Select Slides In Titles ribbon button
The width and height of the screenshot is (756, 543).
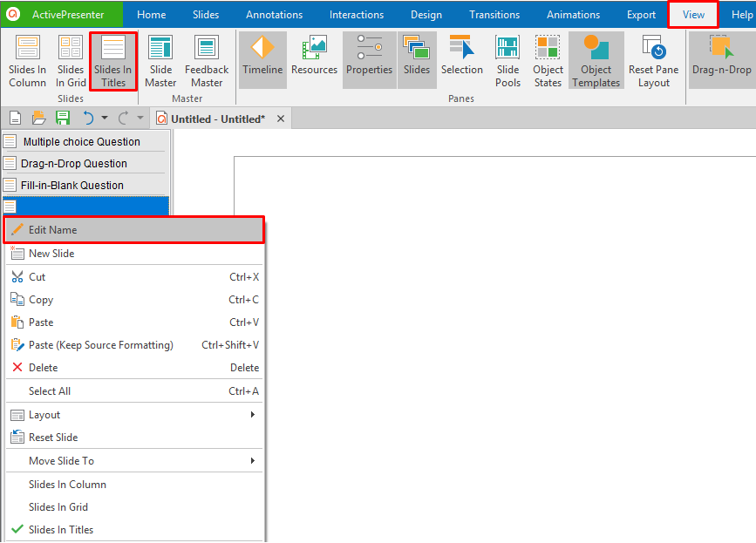tap(113, 61)
